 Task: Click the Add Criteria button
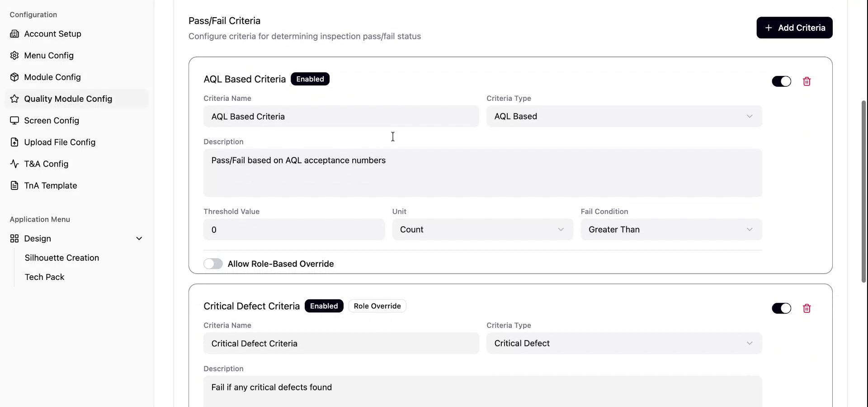click(794, 28)
